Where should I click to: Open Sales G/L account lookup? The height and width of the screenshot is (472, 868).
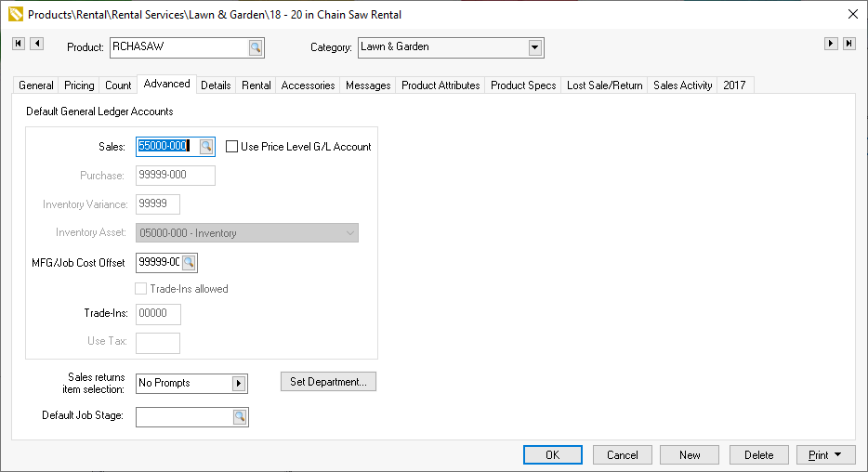point(206,146)
